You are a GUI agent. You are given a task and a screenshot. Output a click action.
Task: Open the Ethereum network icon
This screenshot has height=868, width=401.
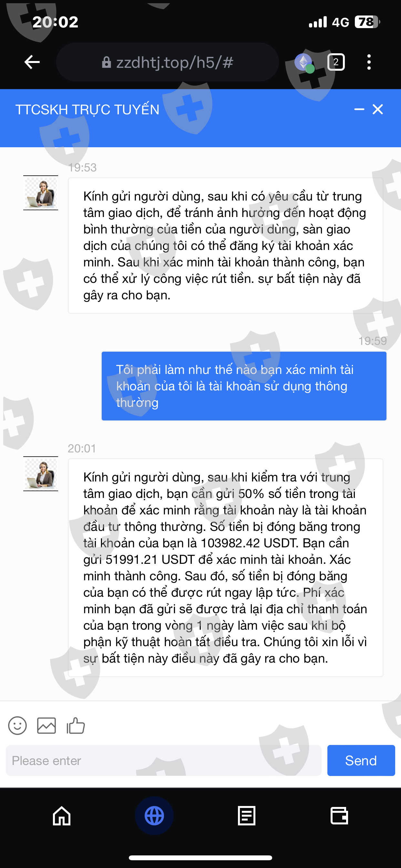(x=304, y=62)
